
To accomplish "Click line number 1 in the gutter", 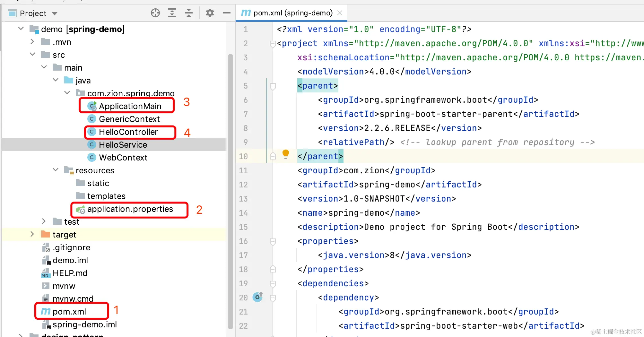I will 246,29.
